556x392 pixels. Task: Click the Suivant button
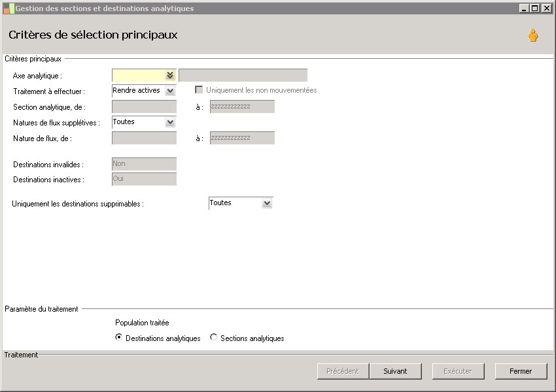395,371
